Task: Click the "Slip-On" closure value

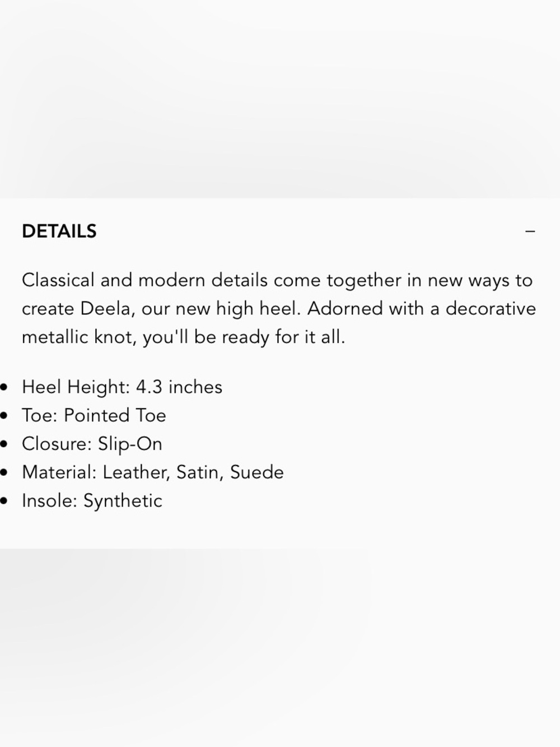Action: tap(130, 444)
